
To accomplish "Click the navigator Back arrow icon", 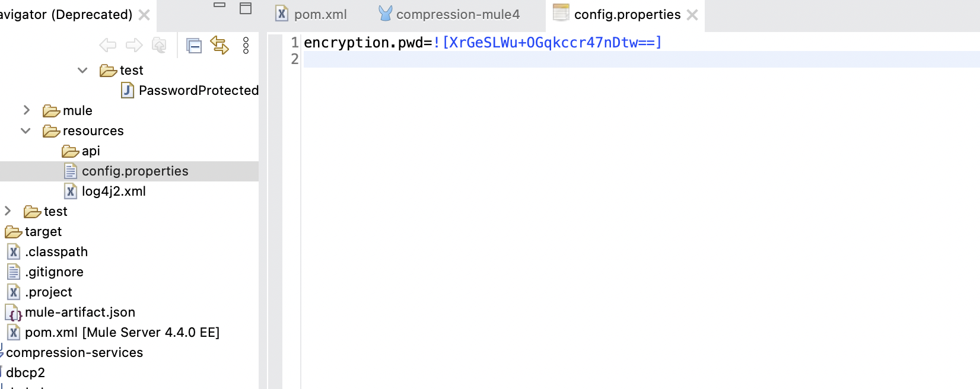I will click(x=107, y=46).
